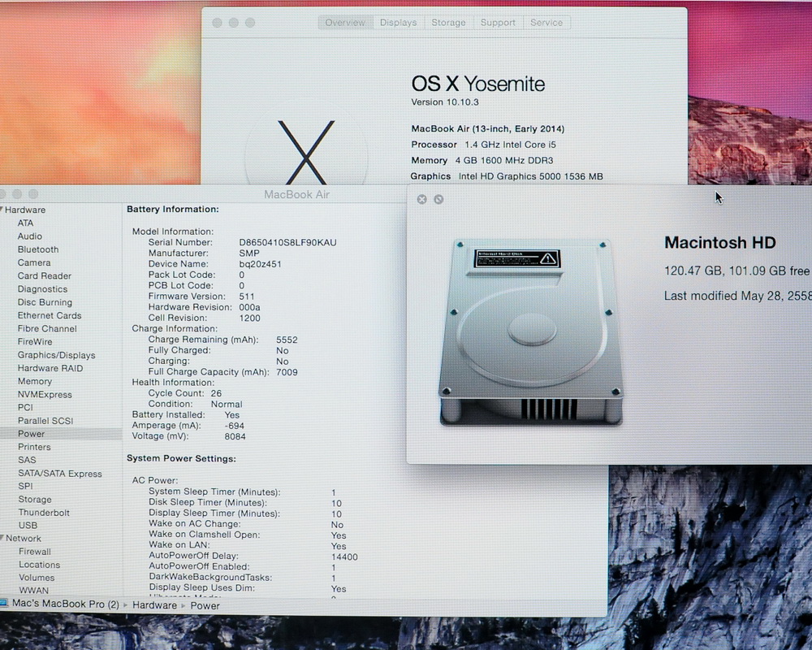This screenshot has height=650, width=812.
Task: Open the Displays tab
Action: tap(398, 23)
